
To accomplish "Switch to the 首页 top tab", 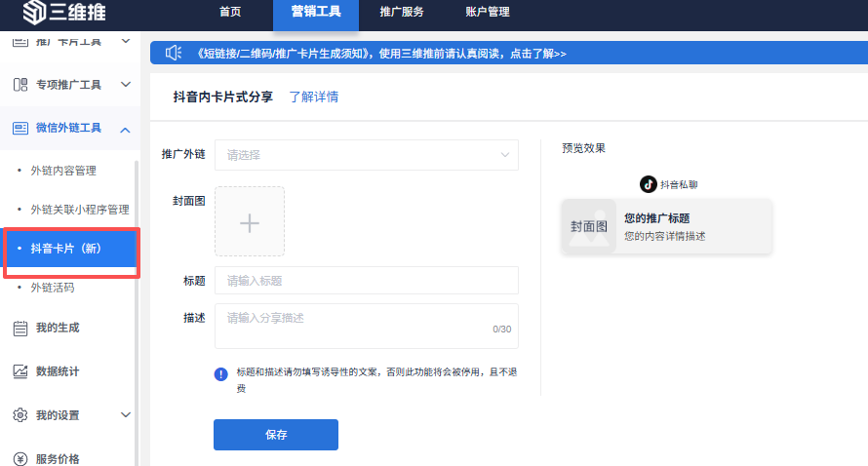I will [230, 12].
